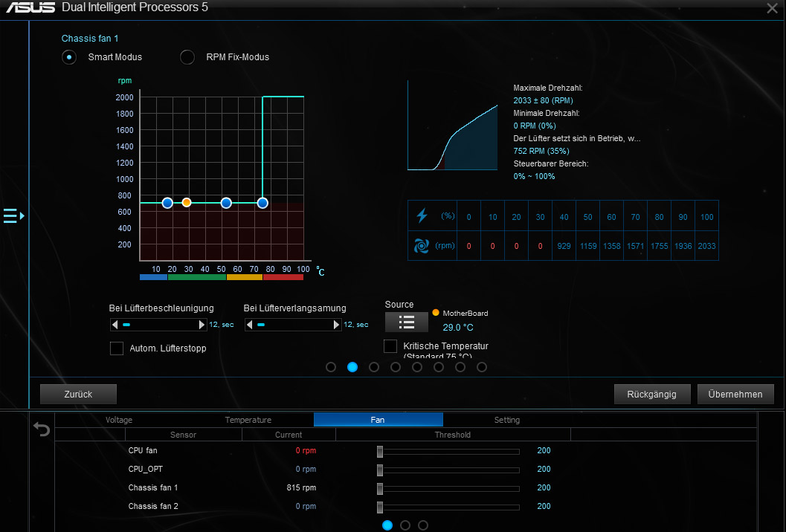
Task: Click the Sensor column header
Action: click(183, 435)
